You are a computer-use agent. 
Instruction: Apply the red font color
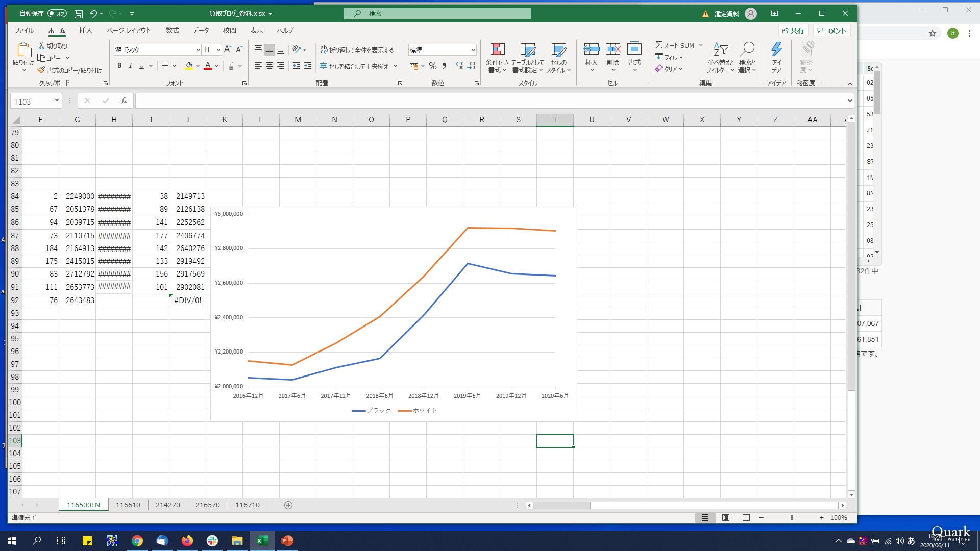click(x=208, y=66)
